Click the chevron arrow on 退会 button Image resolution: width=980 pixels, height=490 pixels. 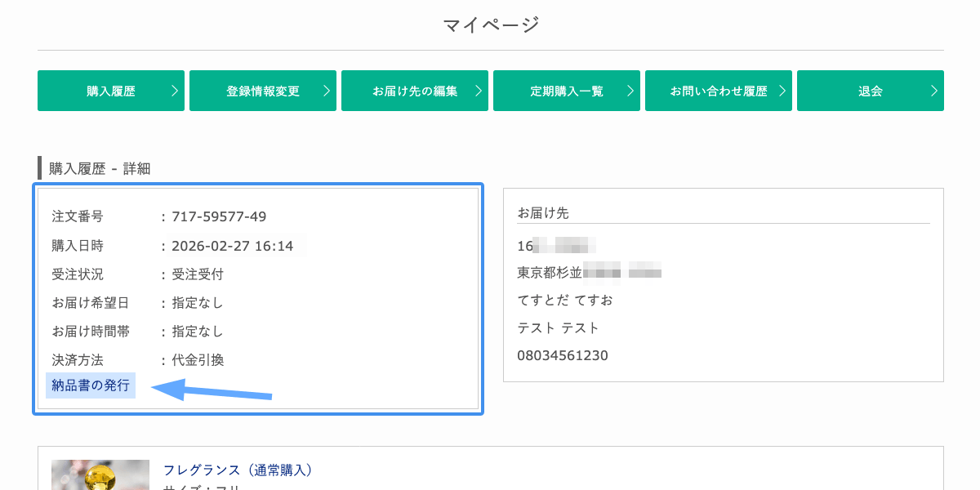tap(933, 91)
